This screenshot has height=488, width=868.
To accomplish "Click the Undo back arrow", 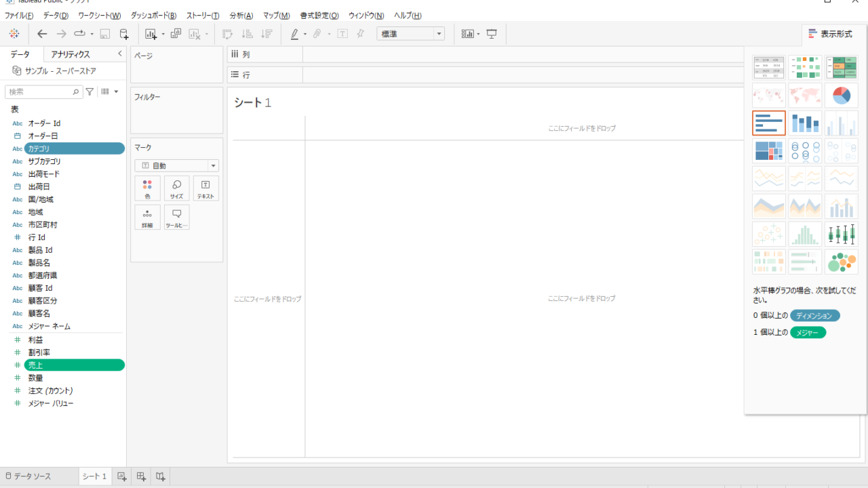I will (x=42, y=34).
